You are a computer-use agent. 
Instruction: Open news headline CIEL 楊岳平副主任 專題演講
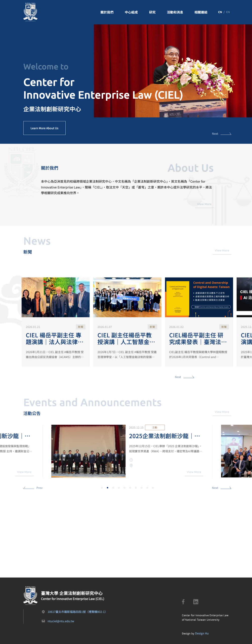pos(55,339)
